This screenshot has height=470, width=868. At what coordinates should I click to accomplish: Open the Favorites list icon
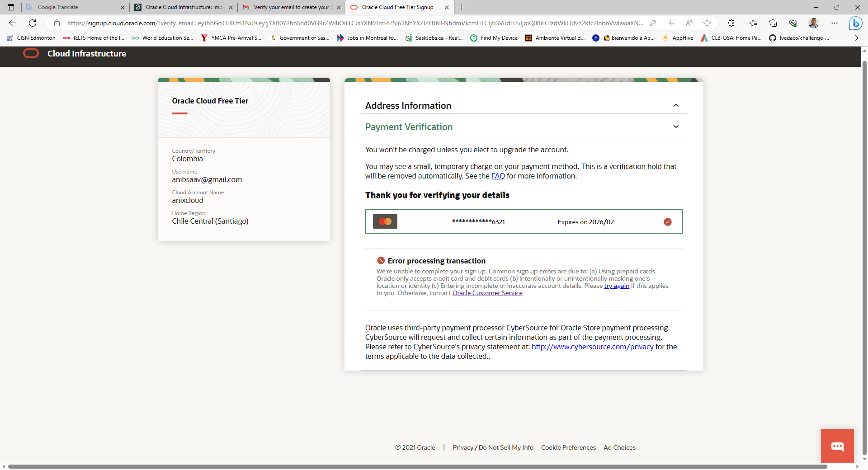[753, 23]
